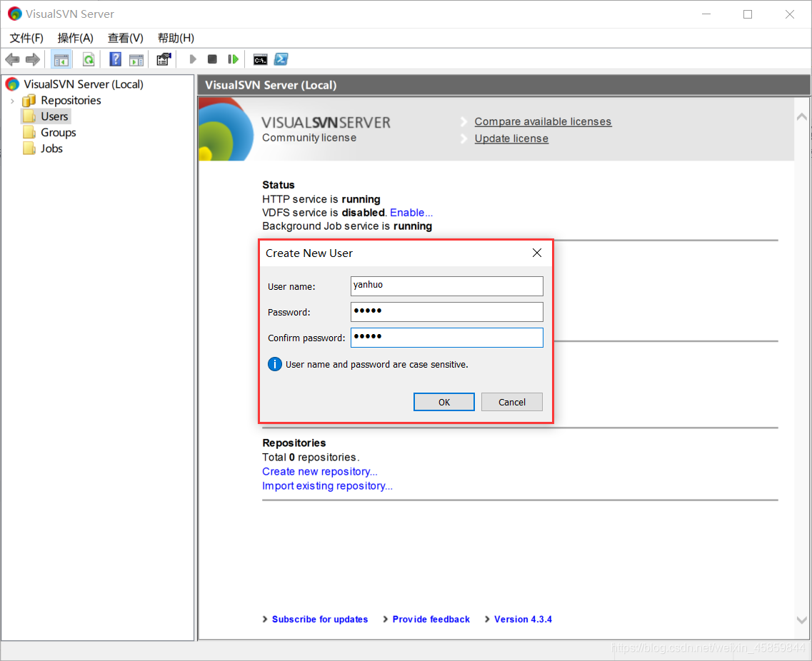Close the Create New User dialog with X
The image size is (812, 661).
pyautogui.click(x=537, y=253)
